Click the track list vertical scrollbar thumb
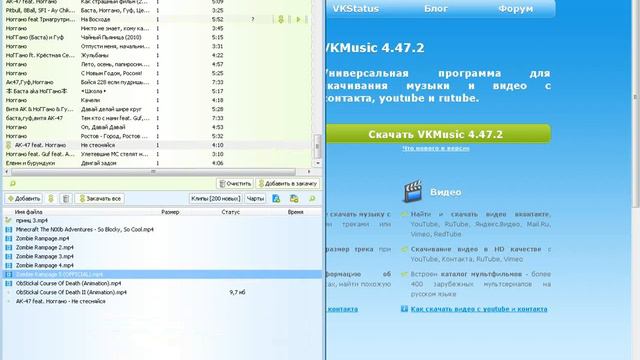 point(317,146)
